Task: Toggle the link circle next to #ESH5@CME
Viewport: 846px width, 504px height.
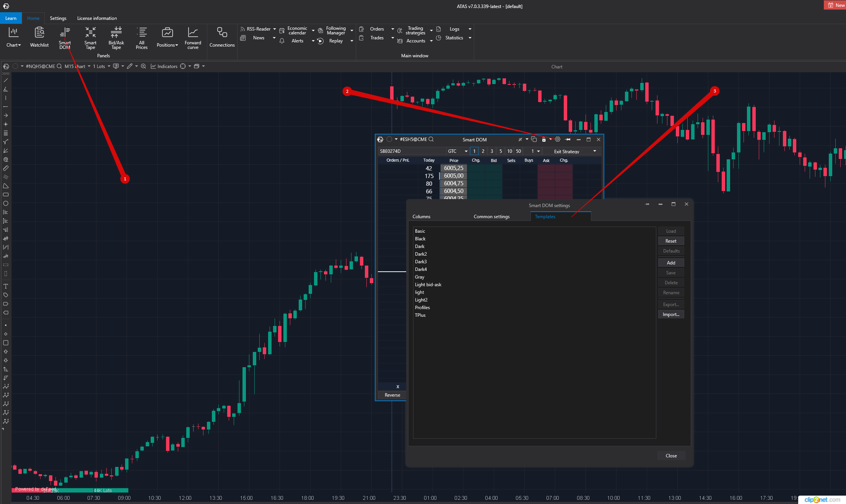Action: coord(389,139)
